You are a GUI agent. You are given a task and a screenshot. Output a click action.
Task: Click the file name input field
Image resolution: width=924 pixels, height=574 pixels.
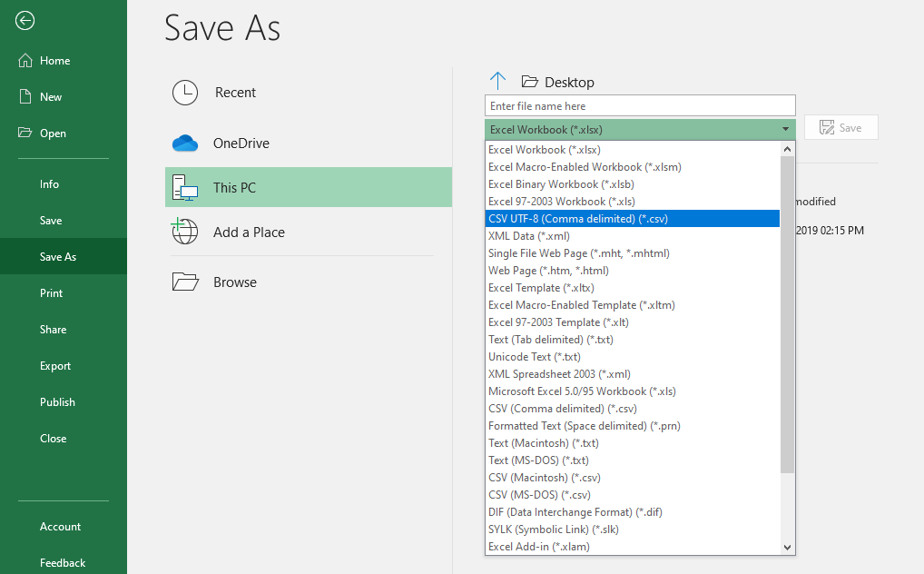click(640, 106)
